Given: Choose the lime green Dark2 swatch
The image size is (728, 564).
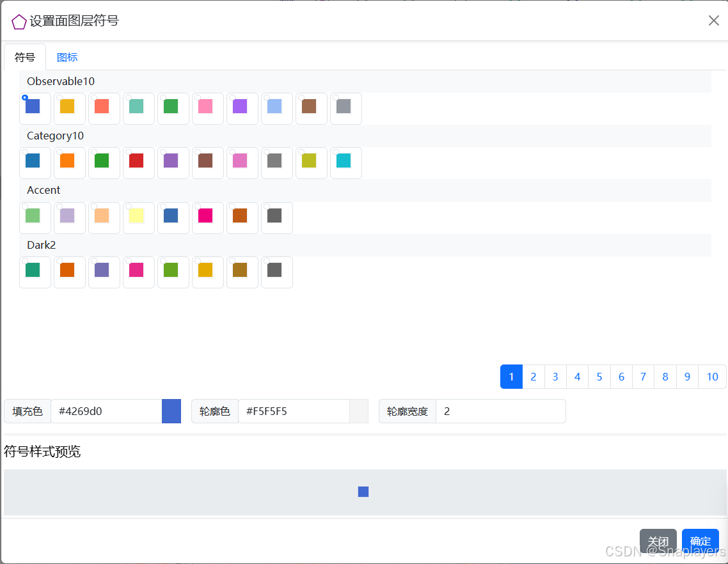Looking at the screenshot, I should [173, 272].
